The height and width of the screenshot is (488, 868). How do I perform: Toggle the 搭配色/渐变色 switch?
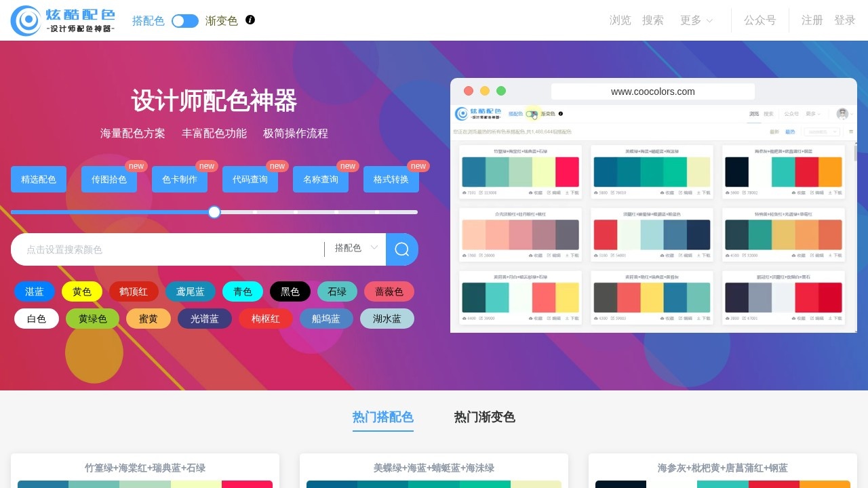(x=184, y=21)
